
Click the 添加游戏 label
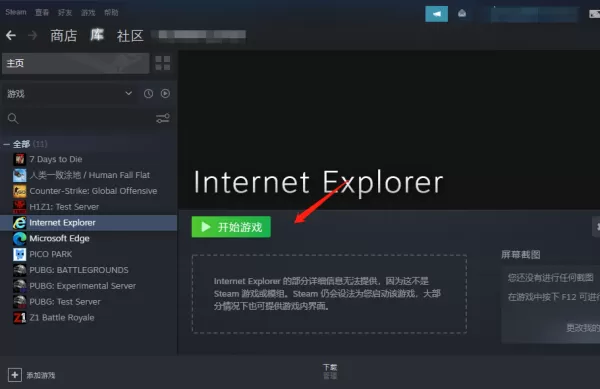click(x=41, y=376)
